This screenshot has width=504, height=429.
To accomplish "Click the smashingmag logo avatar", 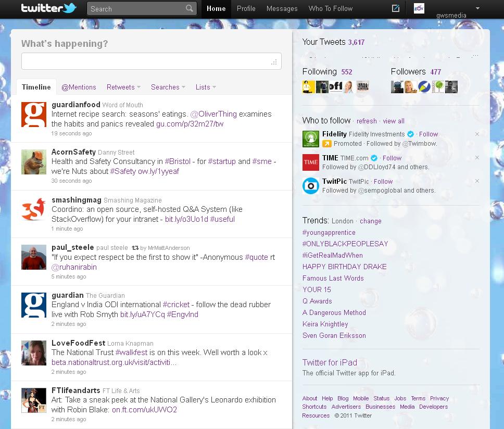I will click(x=34, y=209).
